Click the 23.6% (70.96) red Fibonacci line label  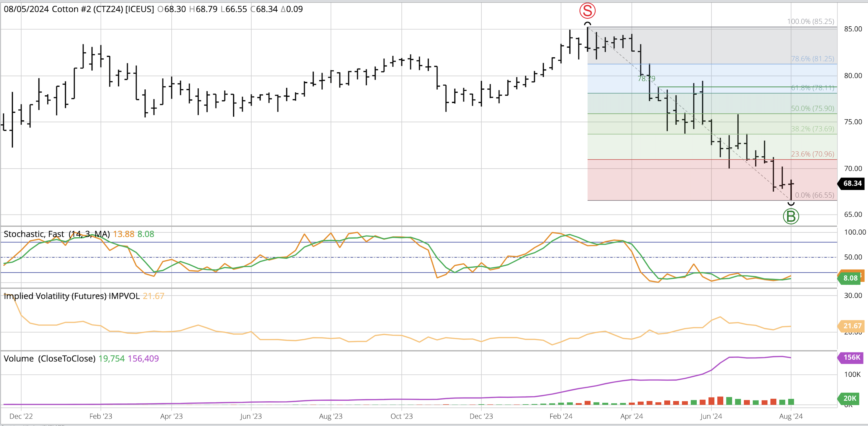(x=812, y=154)
